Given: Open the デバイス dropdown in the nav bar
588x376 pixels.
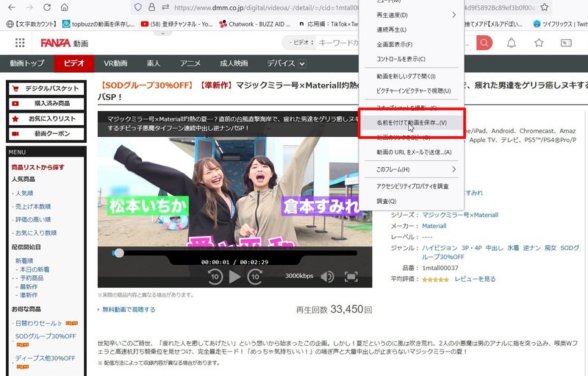Looking at the screenshot, I should pos(287,63).
